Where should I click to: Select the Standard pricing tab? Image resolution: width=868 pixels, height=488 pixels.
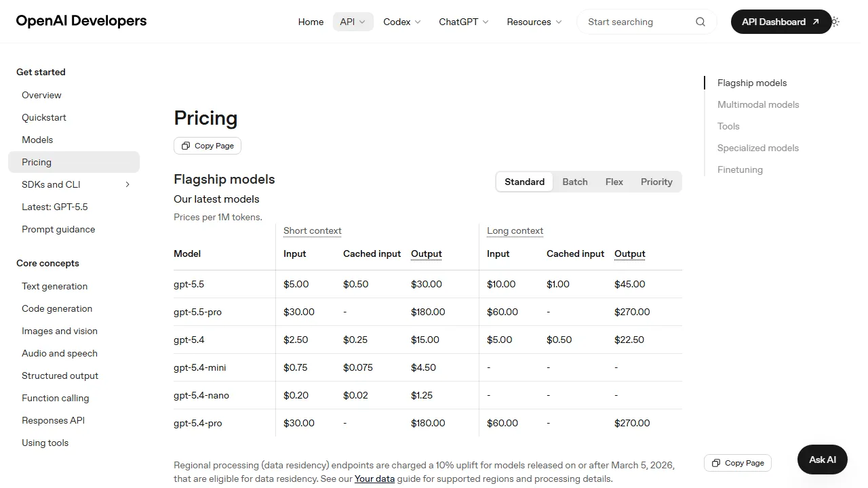[525, 182]
